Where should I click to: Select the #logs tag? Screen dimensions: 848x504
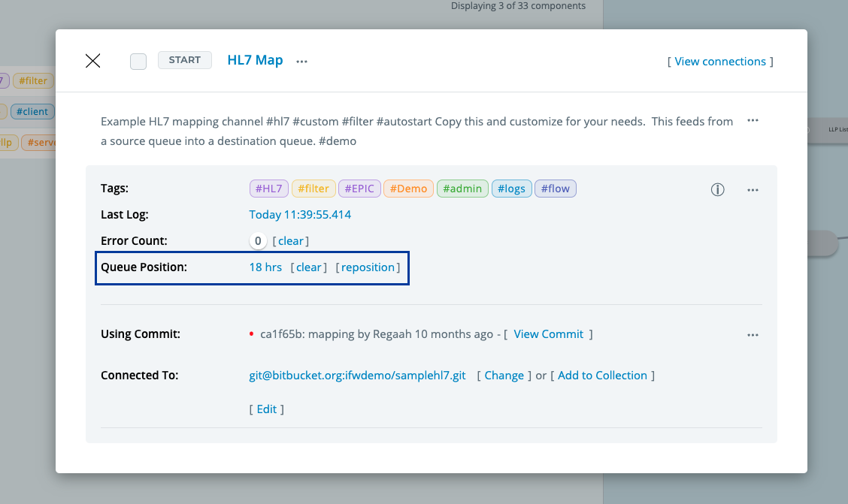pyautogui.click(x=512, y=189)
